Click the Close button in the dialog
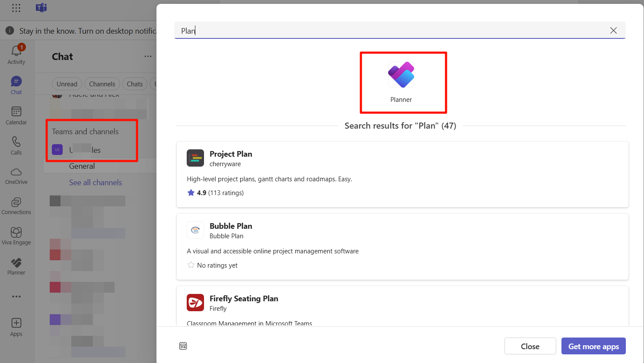 coord(530,346)
